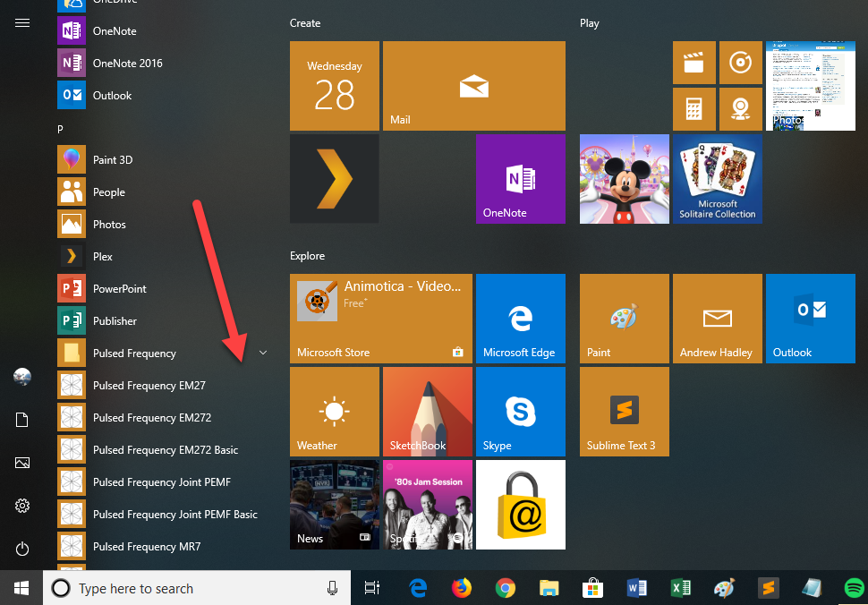Expand the Start menu hamburger navigation
868x605 pixels.
point(22,22)
